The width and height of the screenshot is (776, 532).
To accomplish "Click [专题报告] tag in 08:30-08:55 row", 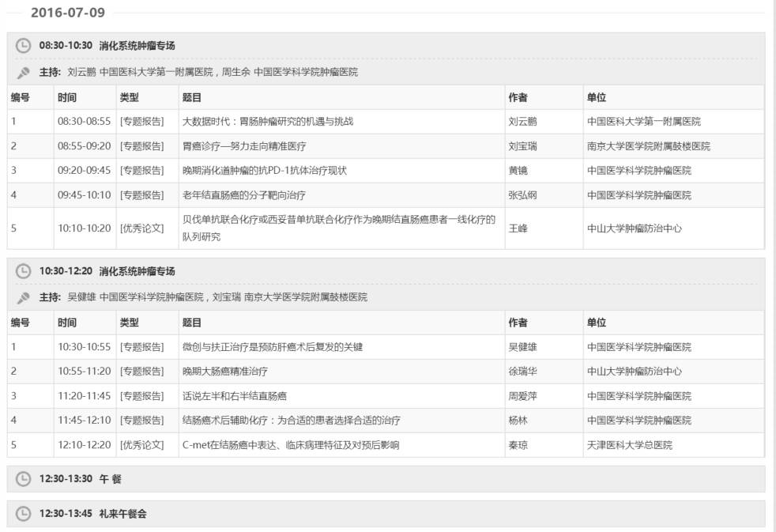I will tap(141, 121).
